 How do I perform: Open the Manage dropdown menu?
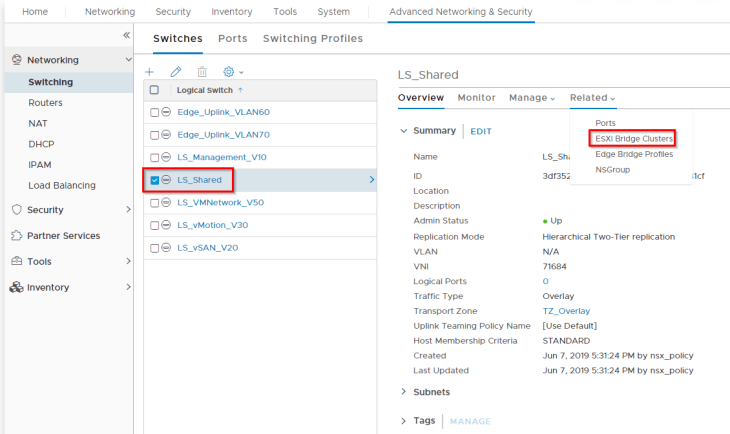click(x=532, y=98)
